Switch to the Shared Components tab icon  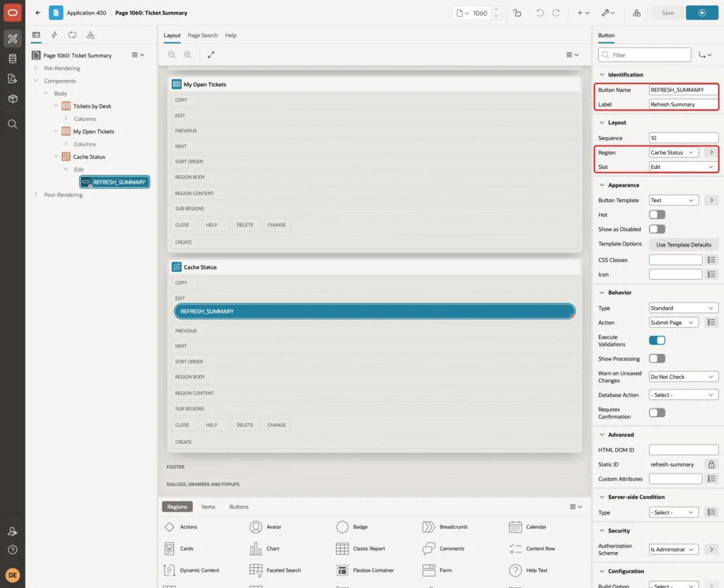pos(90,35)
